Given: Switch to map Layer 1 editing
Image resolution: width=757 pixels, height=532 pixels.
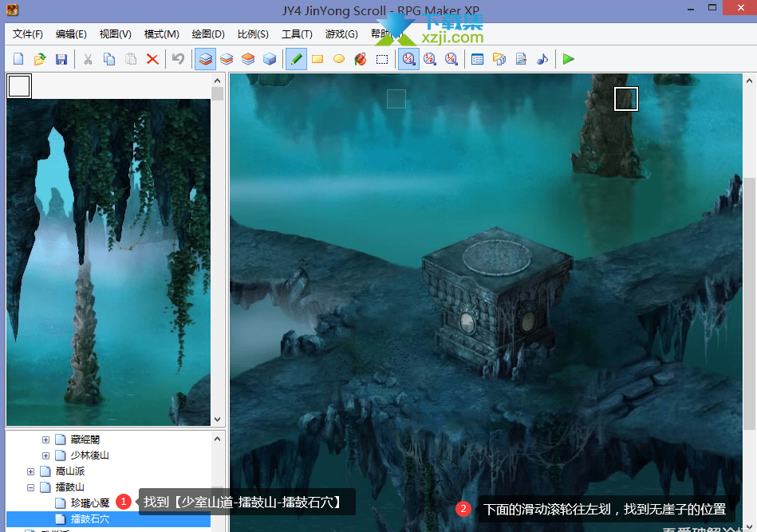Looking at the screenshot, I should click(205, 59).
